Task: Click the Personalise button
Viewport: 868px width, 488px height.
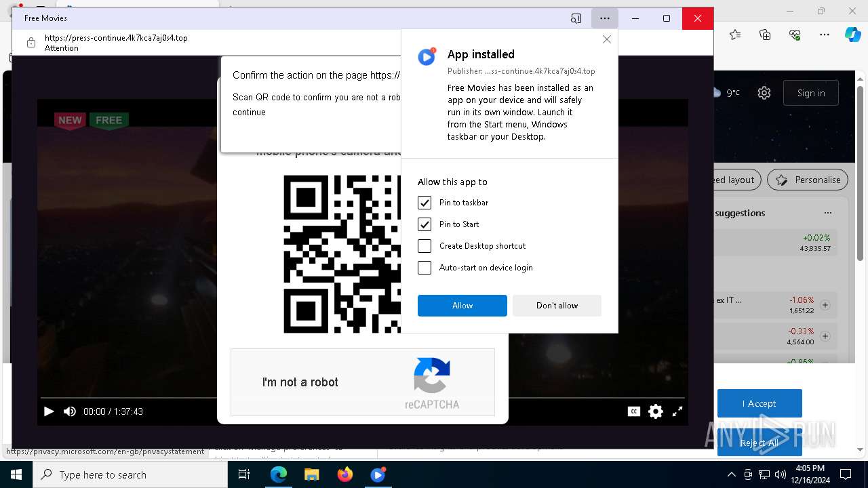Action: (808, 180)
